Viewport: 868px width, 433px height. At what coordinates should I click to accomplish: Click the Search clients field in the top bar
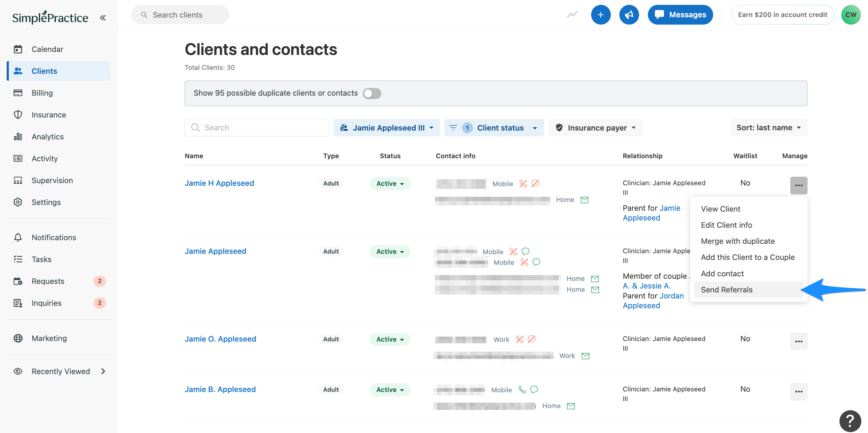click(180, 15)
